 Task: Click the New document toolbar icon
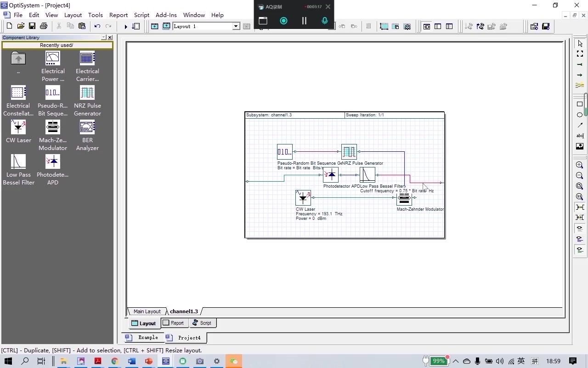[9, 26]
